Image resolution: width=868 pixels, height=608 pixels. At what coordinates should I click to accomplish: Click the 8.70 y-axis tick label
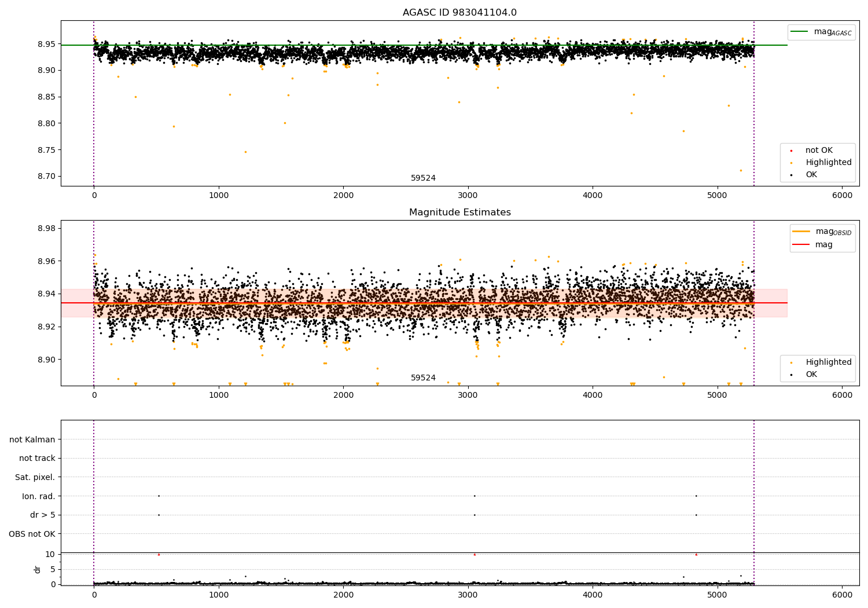point(46,177)
